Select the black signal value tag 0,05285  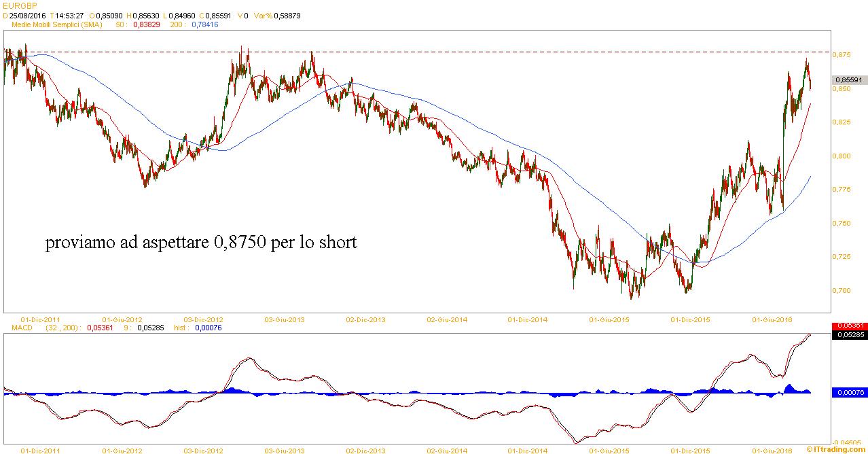(848, 334)
